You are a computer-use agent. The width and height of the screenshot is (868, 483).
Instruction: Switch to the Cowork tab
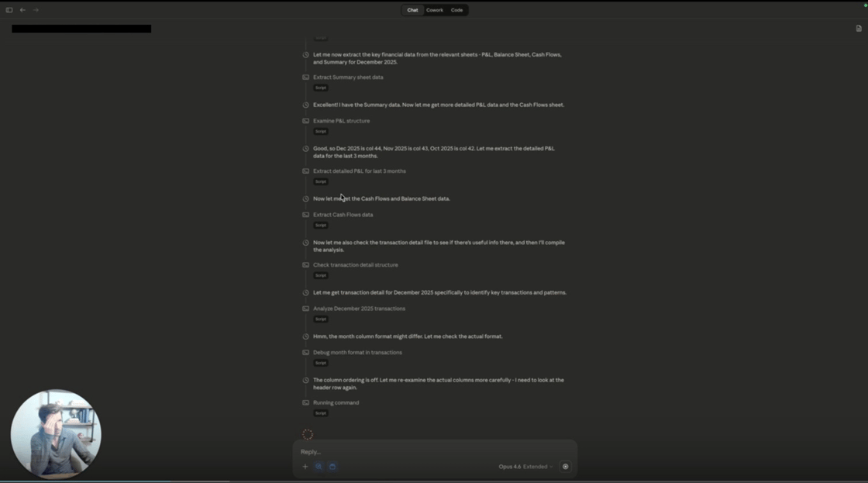coord(435,10)
